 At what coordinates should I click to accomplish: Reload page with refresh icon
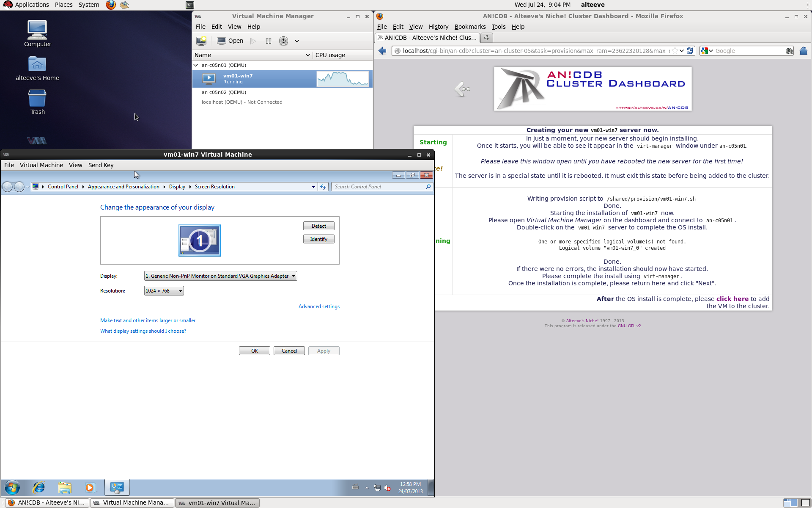(x=690, y=51)
